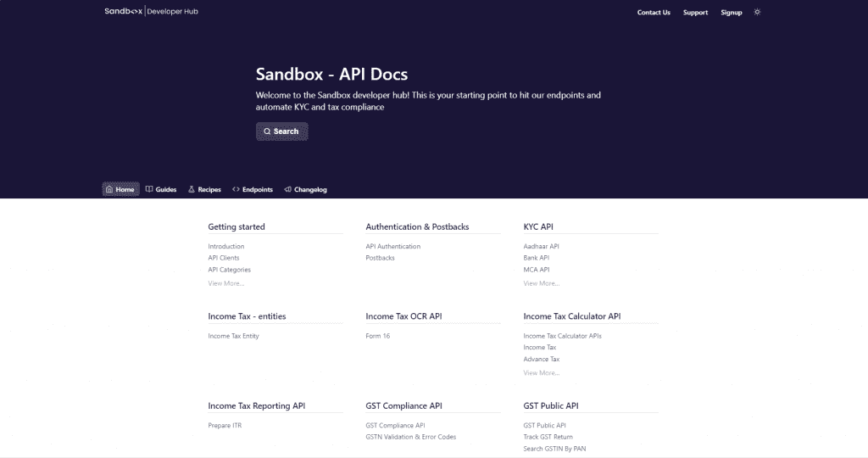The width and height of the screenshot is (868, 458).
Task: Open GSTN Validation & Error Codes link
Action: tap(411, 437)
